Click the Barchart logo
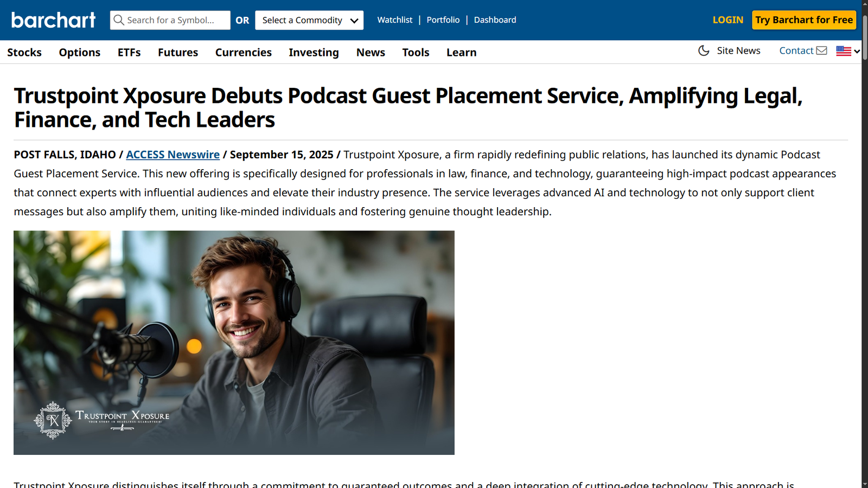This screenshot has height=488, width=868. click(53, 20)
